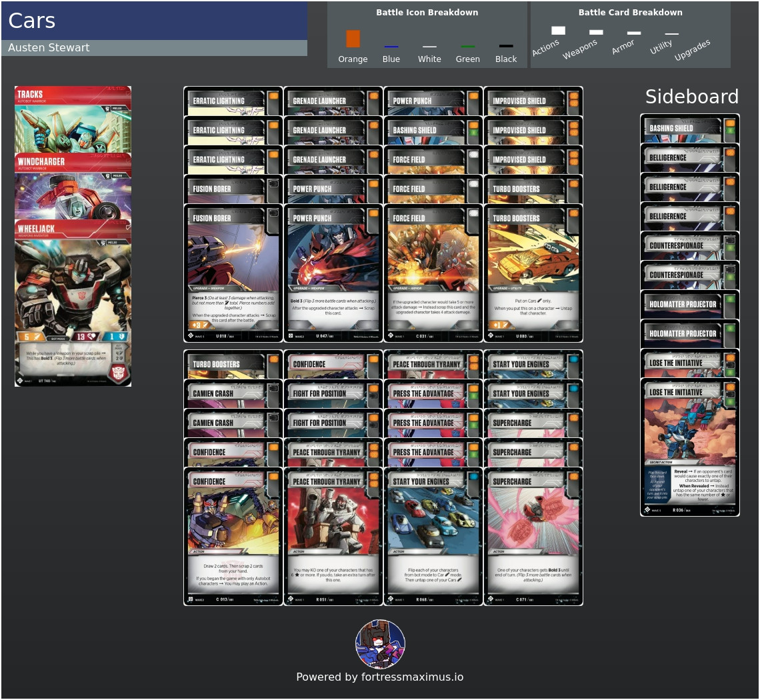Open the Tracks character card
The height and width of the screenshot is (700, 760).
pos(73,120)
